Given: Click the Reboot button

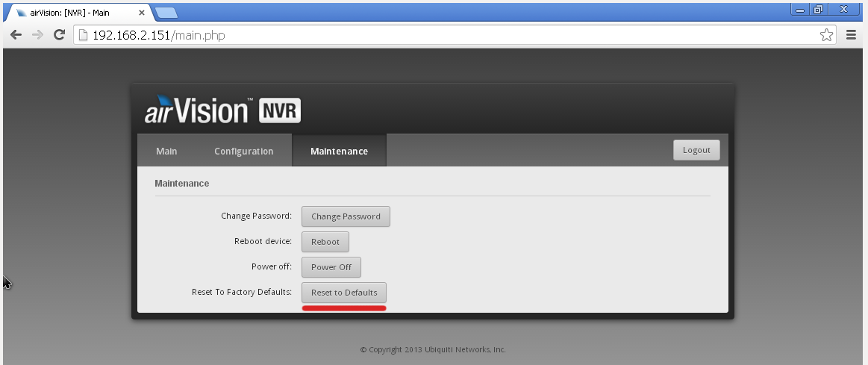Looking at the screenshot, I should (325, 242).
